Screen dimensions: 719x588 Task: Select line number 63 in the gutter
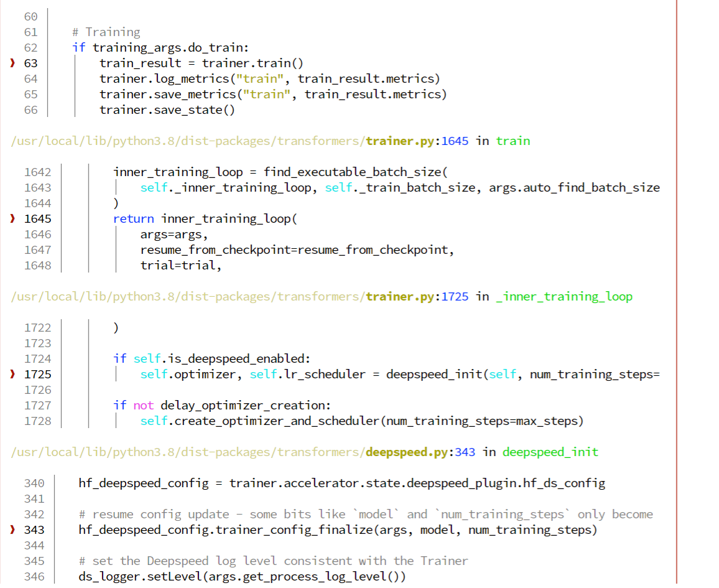click(x=30, y=63)
